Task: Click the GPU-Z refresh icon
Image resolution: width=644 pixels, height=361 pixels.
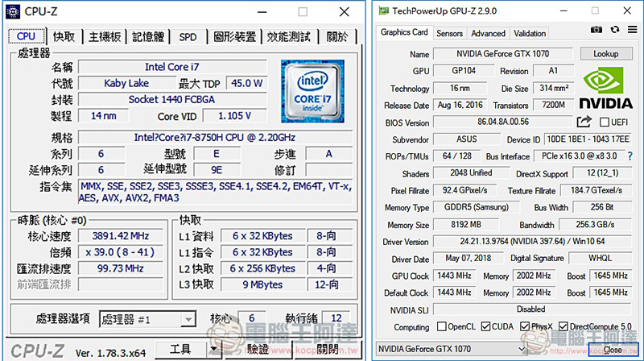Action: coord(613,31)
